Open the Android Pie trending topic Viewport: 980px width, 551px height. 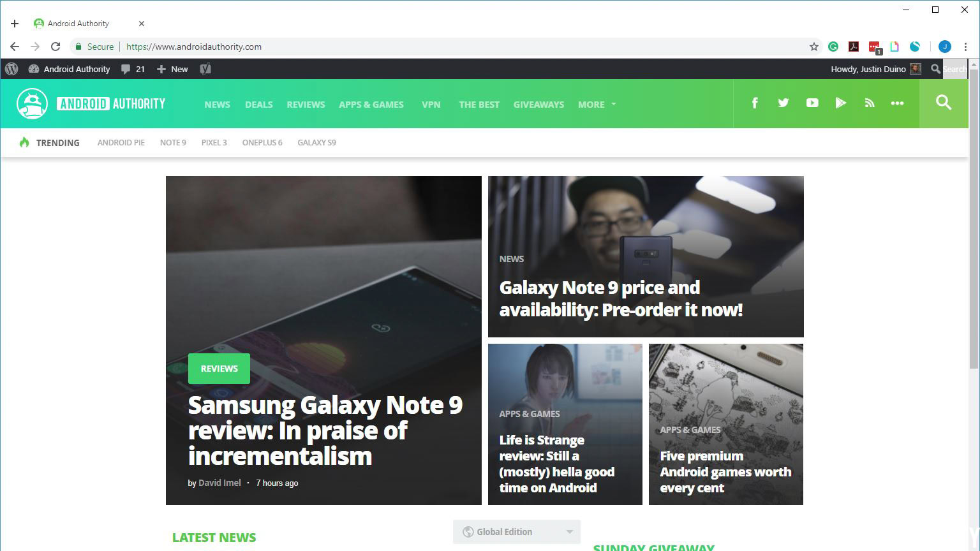pos(121,143)
